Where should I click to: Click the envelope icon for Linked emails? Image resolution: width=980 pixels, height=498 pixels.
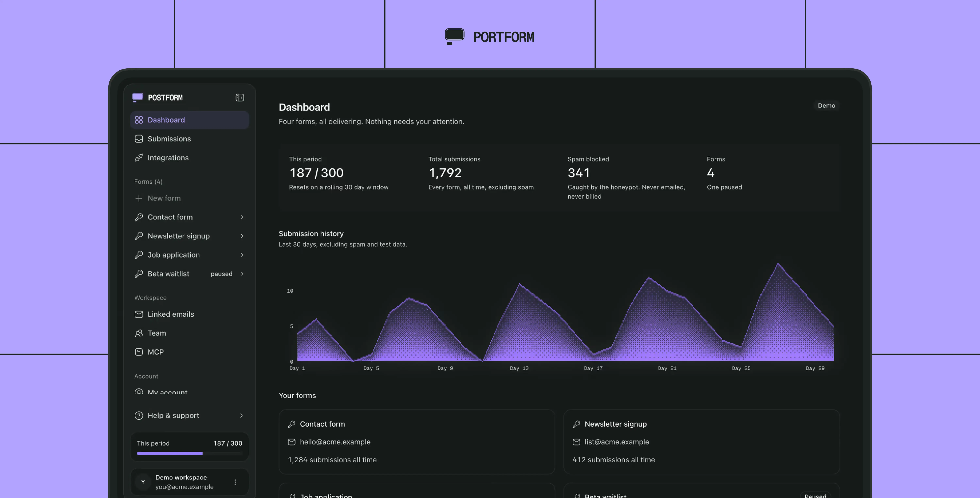click(x=139, y=314)
